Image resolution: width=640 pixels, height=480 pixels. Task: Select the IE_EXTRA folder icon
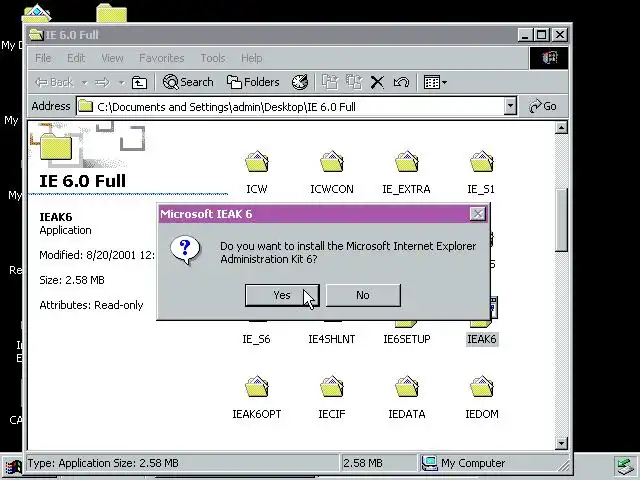tap(407, 162)
